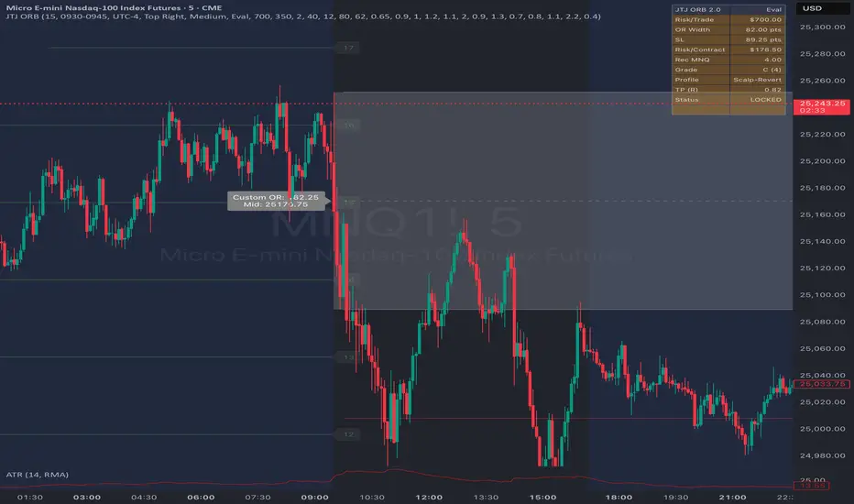The image size is (854, 504).
Task: Click the level 13 line label
Action: pyautogui.click(x=348, y=357)
